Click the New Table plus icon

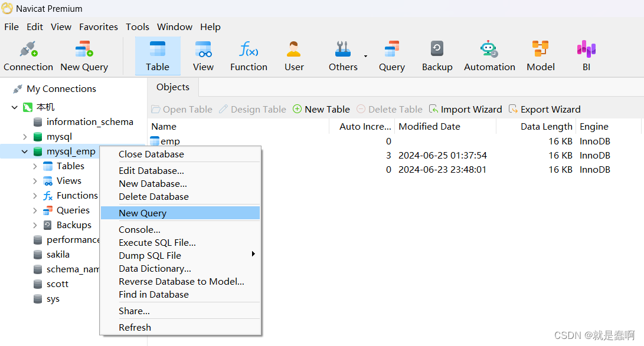click(x=297, y=109)
